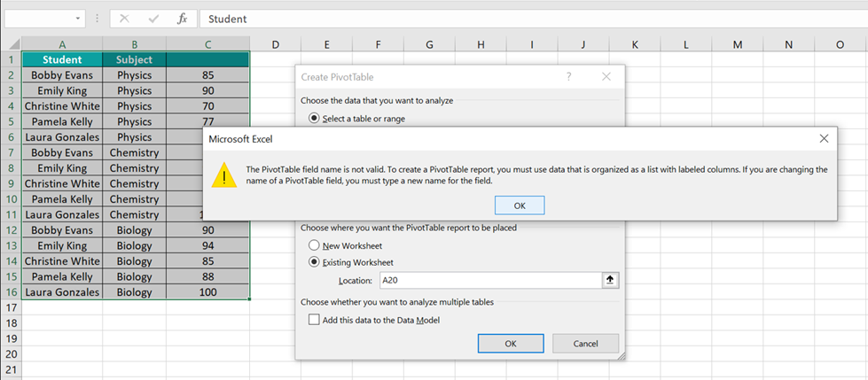Select column C header
Image resolution: width=868 pixels, height=380 pixels.
(x=207, y=45)
